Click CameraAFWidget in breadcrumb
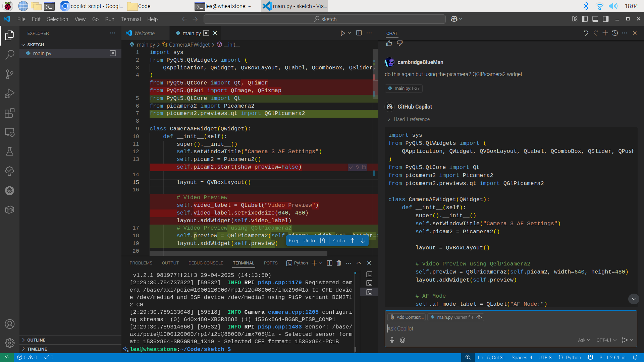The image size is (644, 362). tap(189, 45)
